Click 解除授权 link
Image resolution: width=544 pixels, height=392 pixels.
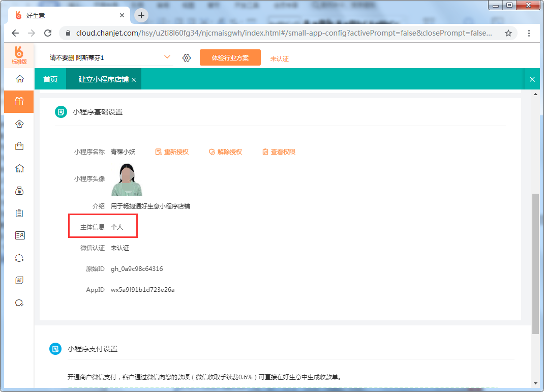[226, 152]
